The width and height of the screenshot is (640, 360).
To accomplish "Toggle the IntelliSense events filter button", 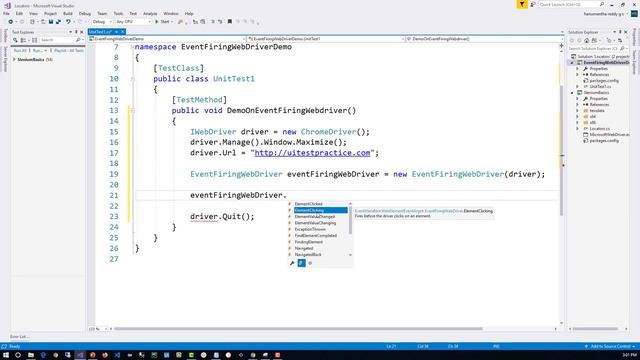I will [302, 263].
